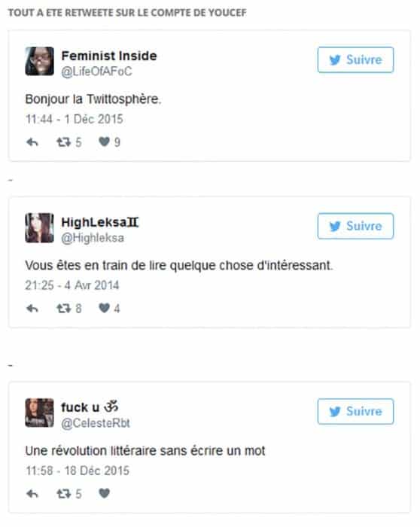Open the '11:44 - 1 Déc 2015' timestamp

click(x=75, y=119)
